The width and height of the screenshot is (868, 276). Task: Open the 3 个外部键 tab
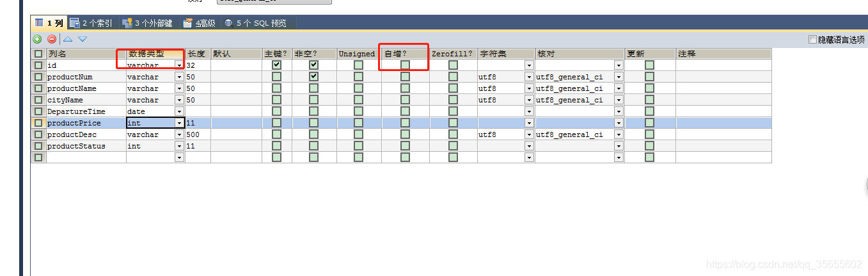tap(146, 23)
